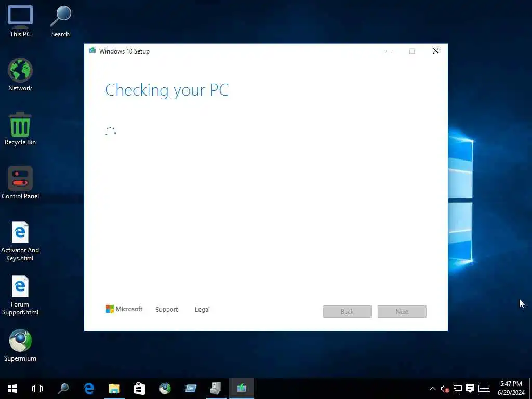The width and height of the screenshot is (532, 399).
Task: Open the Search desktop shortcut
Action: click(x=60, y=21)
